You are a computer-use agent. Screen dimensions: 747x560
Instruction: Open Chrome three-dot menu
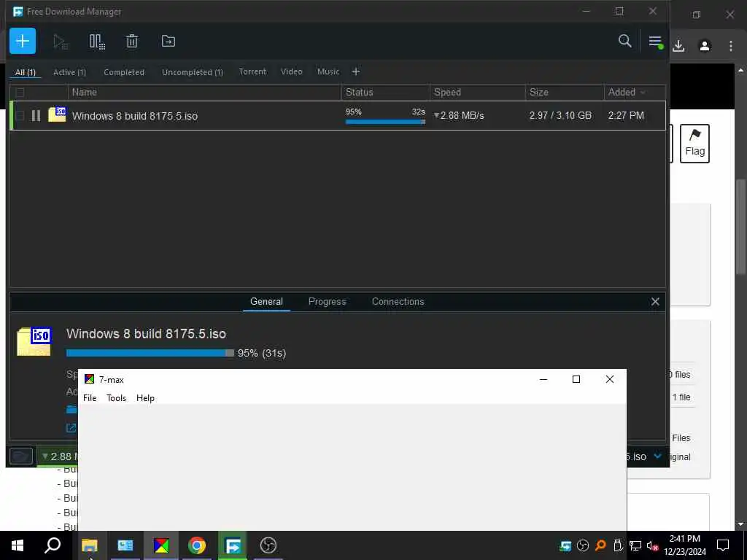pyautogui.click(x=730, y=46)
